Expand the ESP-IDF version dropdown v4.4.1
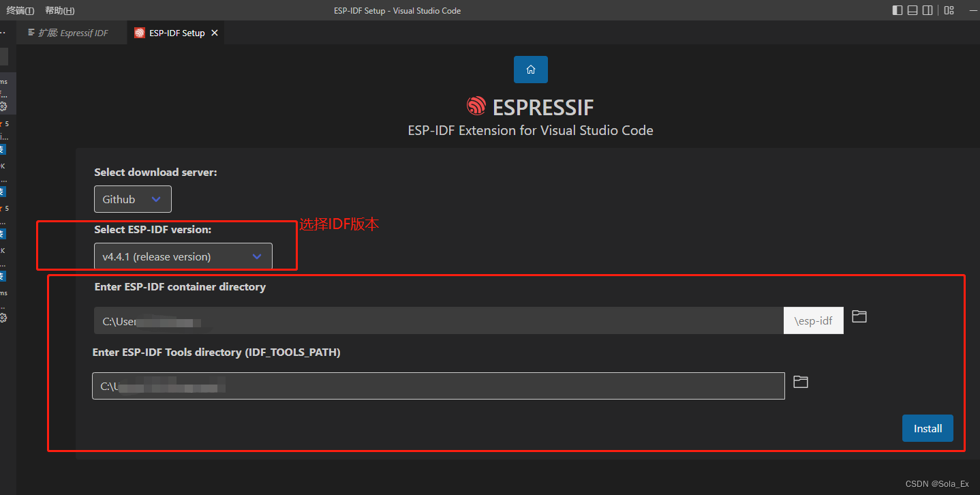Image resolution: width=980 pixels, height=495 pixels. coord(183,256)
